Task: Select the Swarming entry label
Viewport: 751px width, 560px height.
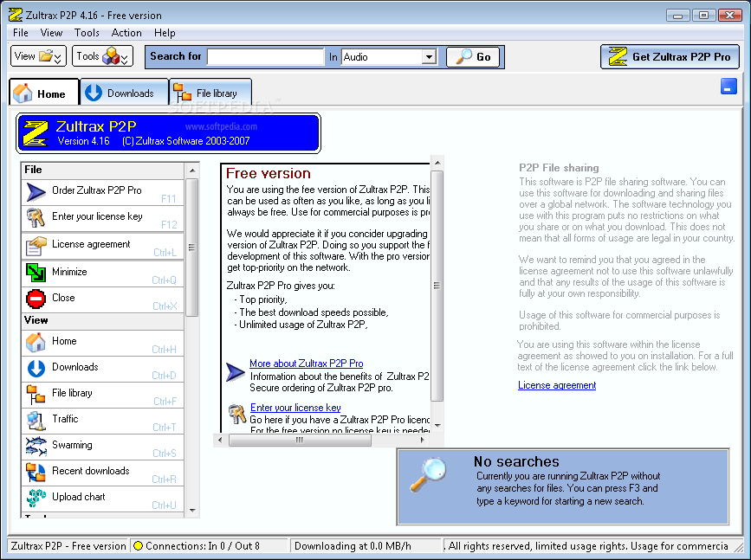Action: click(72, 445)
